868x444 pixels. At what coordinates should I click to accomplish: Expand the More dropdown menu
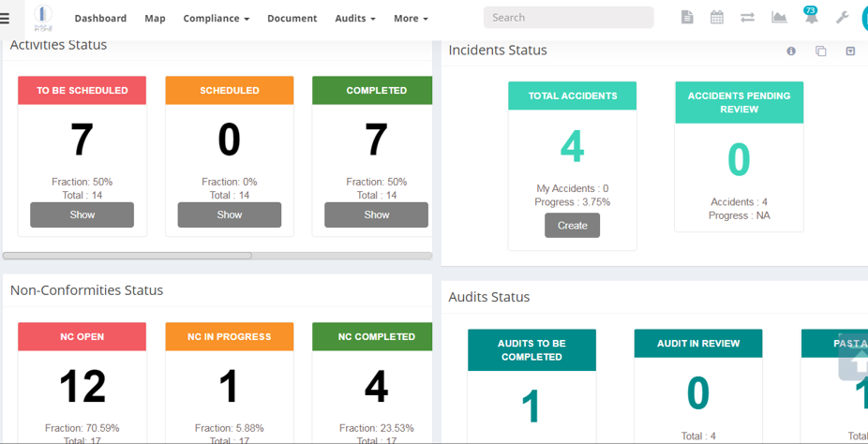[411, 19]
